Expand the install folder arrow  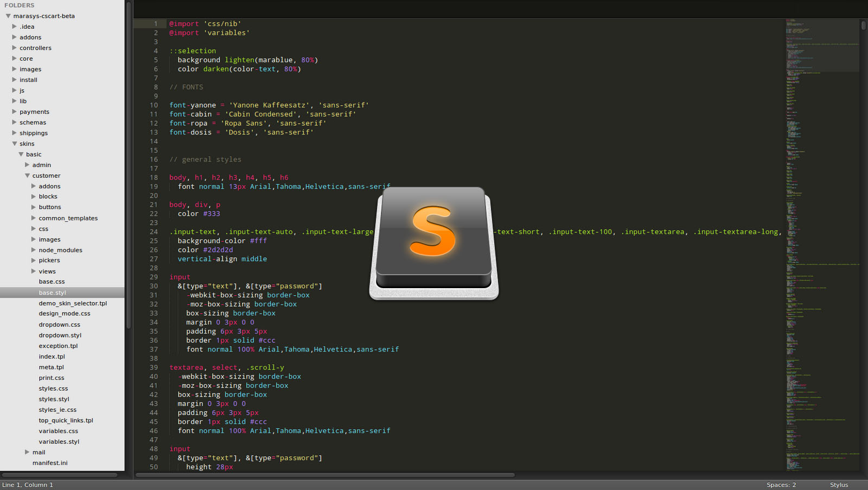[15, 80]
